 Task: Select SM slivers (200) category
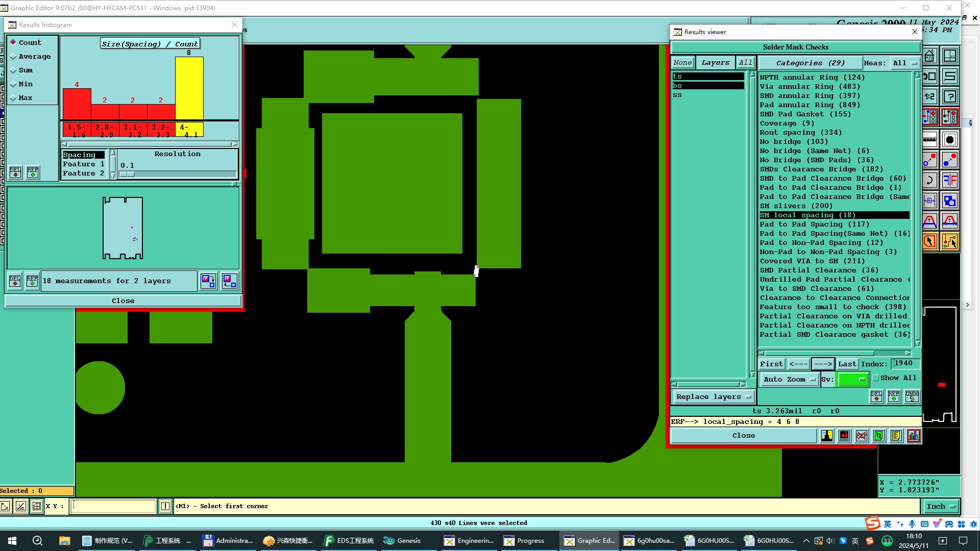[x=796, y=206]
